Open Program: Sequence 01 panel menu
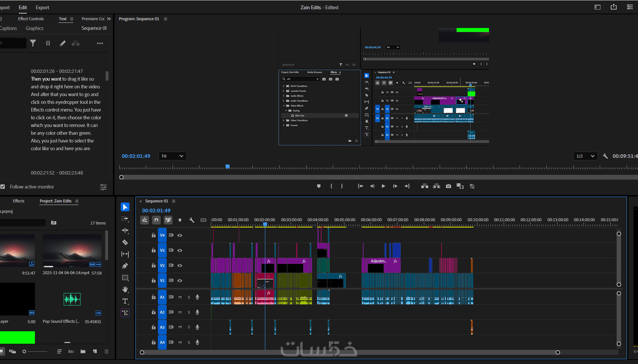The height and width of the screenshot is (364, 638). point(166,19)
